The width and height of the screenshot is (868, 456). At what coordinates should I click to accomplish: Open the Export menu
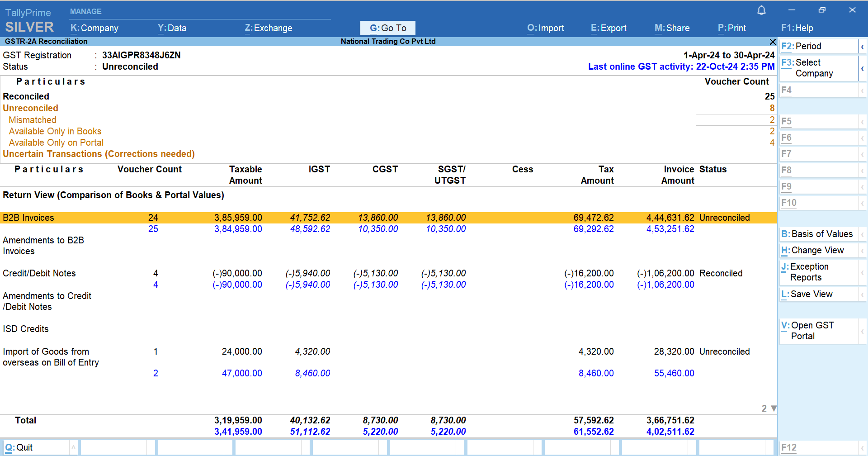609,28
